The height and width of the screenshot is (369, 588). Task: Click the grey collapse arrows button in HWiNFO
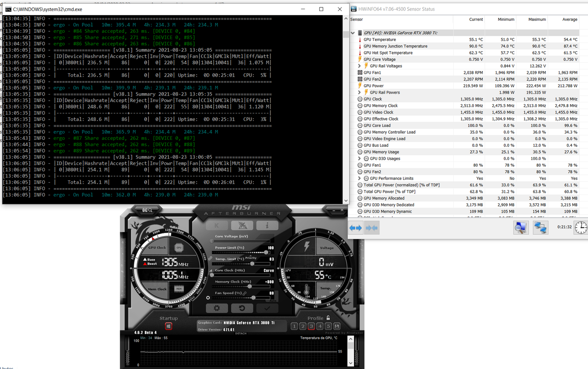(x=372, y=228)
